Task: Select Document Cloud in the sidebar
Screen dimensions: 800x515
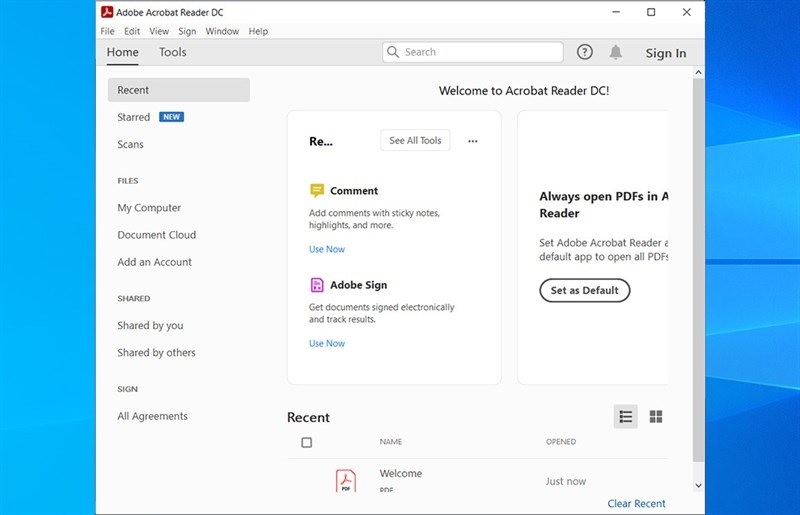Action: point(157,235)
